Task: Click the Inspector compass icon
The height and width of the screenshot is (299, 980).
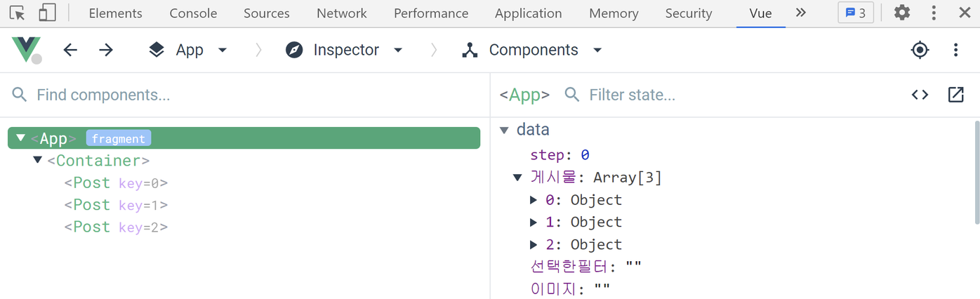Action: (x=294, y=50)
